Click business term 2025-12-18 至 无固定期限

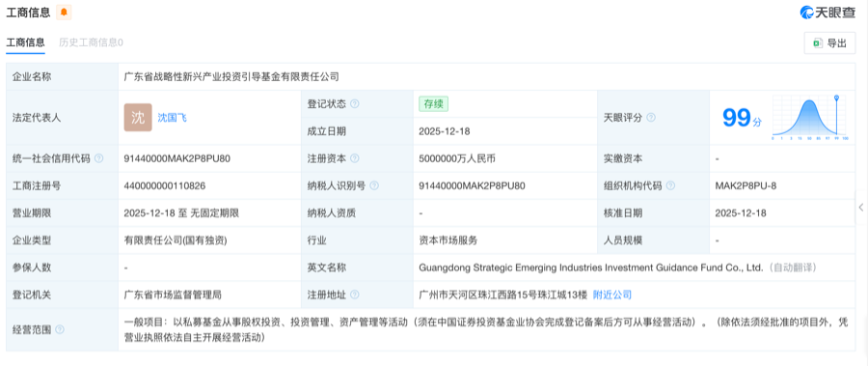pyautogui.click(x=181, y=213)
